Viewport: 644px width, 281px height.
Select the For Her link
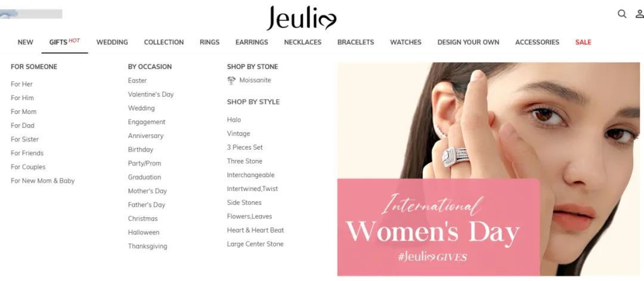click(x=22, y=84)
